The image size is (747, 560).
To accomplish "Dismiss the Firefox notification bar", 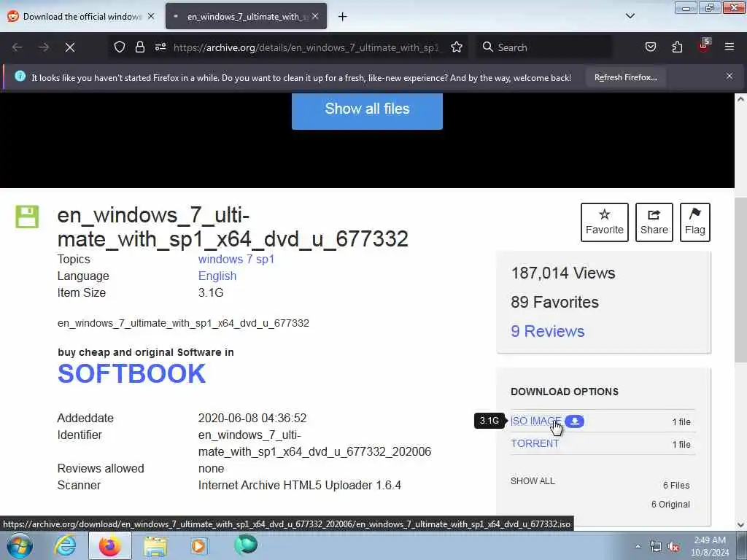I will pos(729,76).
